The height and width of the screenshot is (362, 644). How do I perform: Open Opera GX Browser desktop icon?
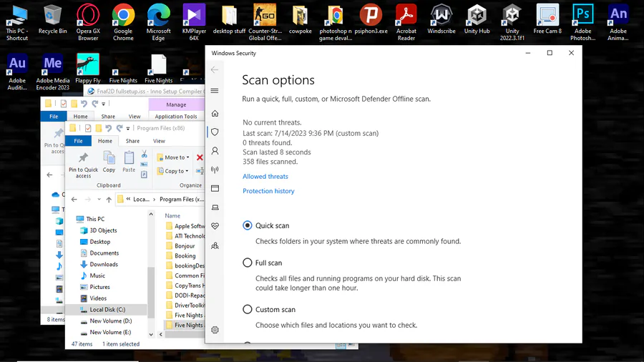(88, 21)
